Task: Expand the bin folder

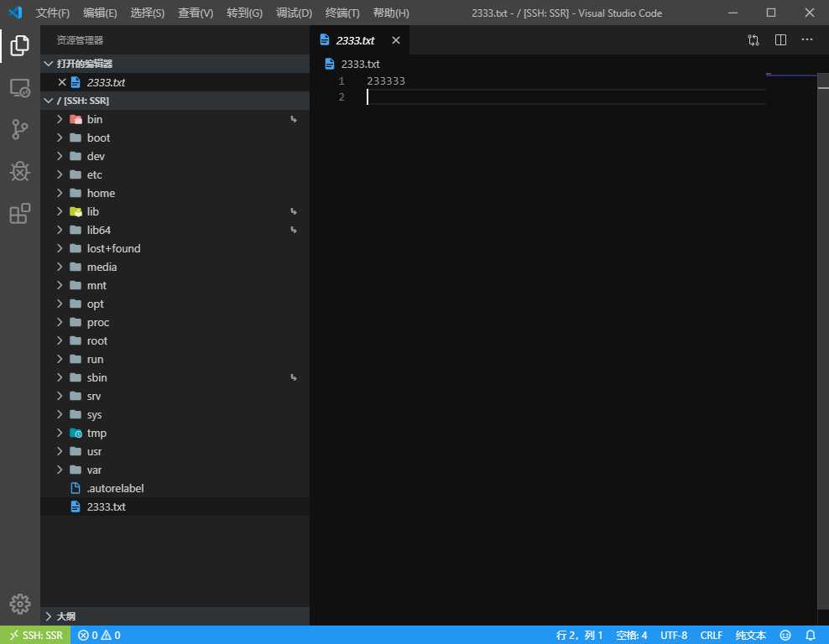Action: (175, 119)
